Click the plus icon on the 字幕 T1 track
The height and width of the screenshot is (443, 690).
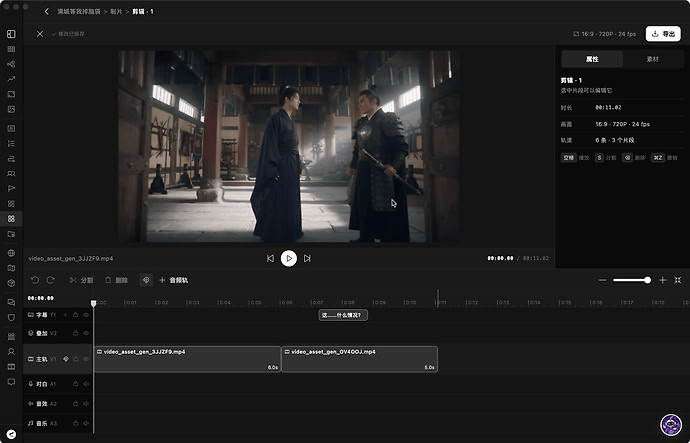coord(66,315)
